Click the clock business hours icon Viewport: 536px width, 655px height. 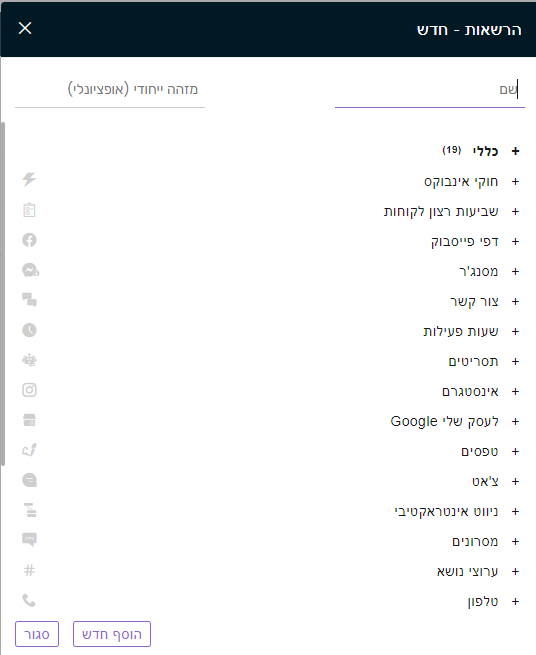29,330
